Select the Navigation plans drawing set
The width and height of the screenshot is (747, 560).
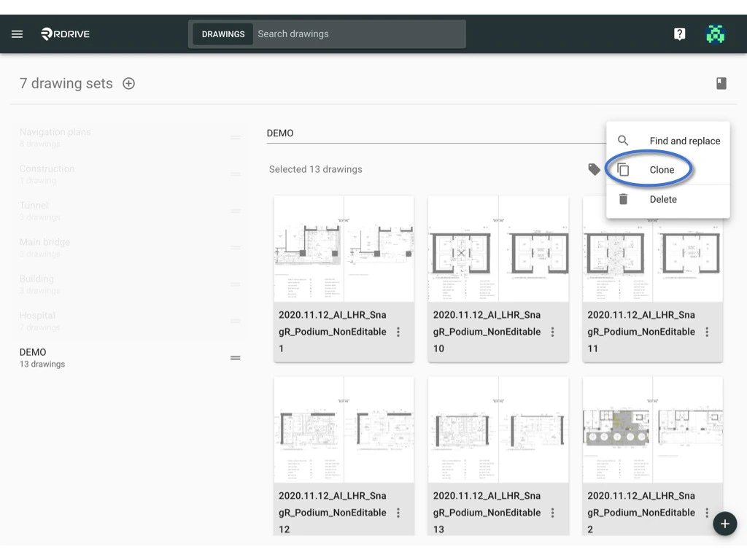point(128,138)
